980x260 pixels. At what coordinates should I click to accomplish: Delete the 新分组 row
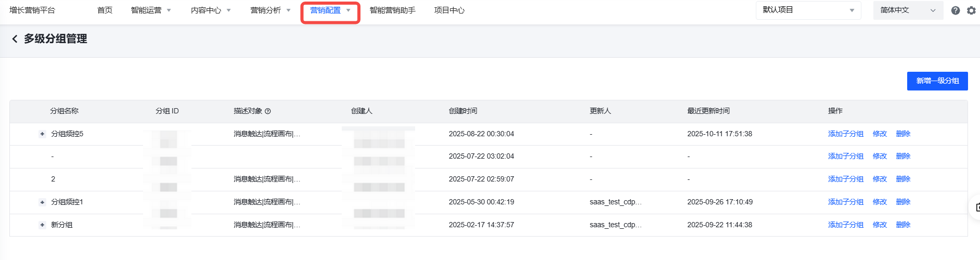[903, 225]
